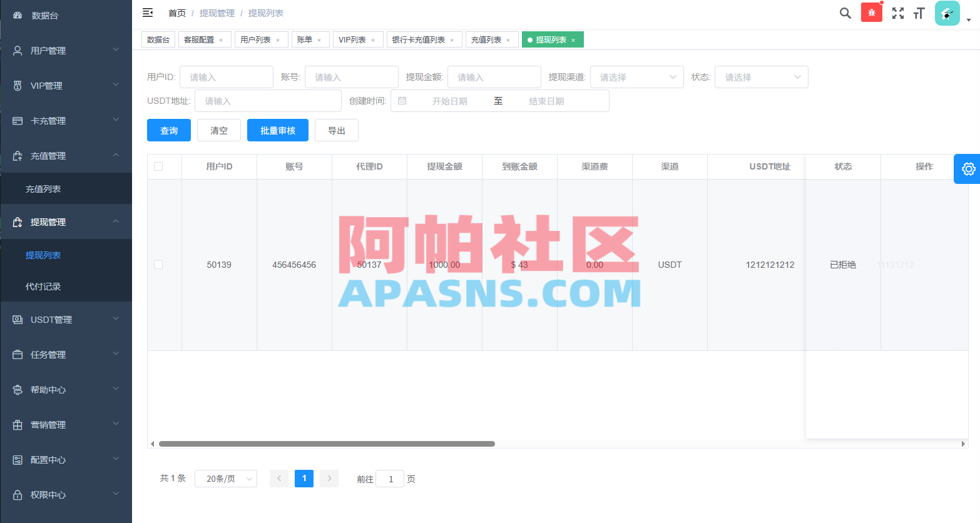Open the 状态 filter dropdown

point(761,77)
